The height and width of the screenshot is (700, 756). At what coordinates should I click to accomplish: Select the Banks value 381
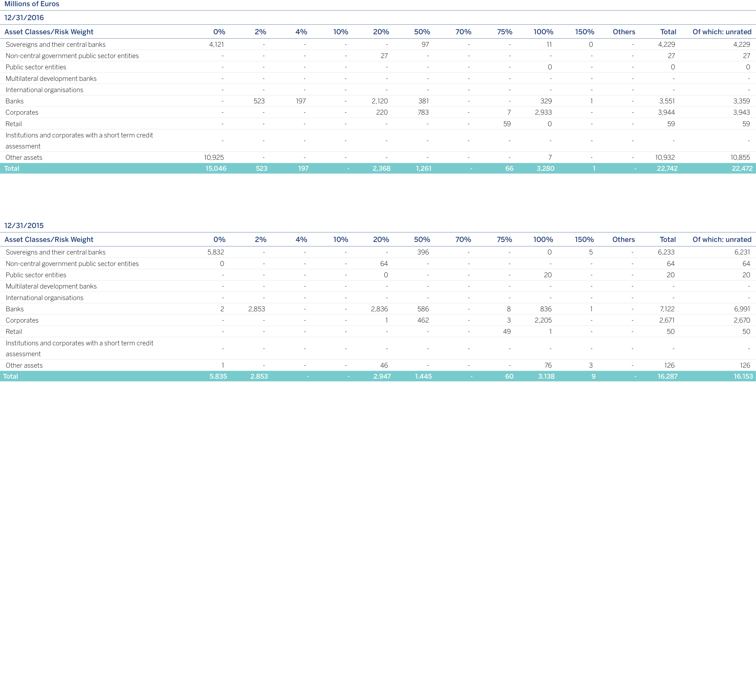(424, 101)
